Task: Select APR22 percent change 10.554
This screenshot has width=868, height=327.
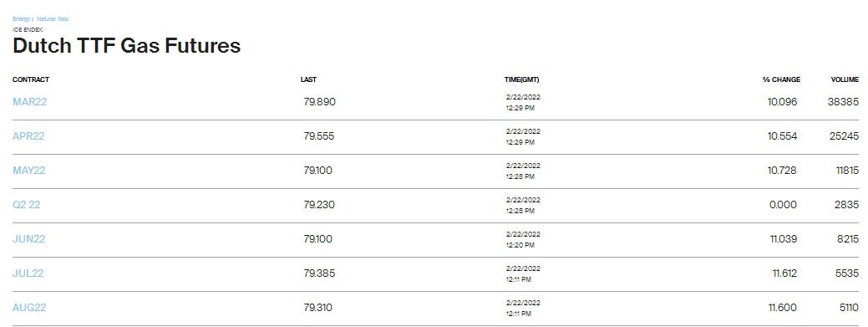Action: pyautogui.click(x=782, y=136)
